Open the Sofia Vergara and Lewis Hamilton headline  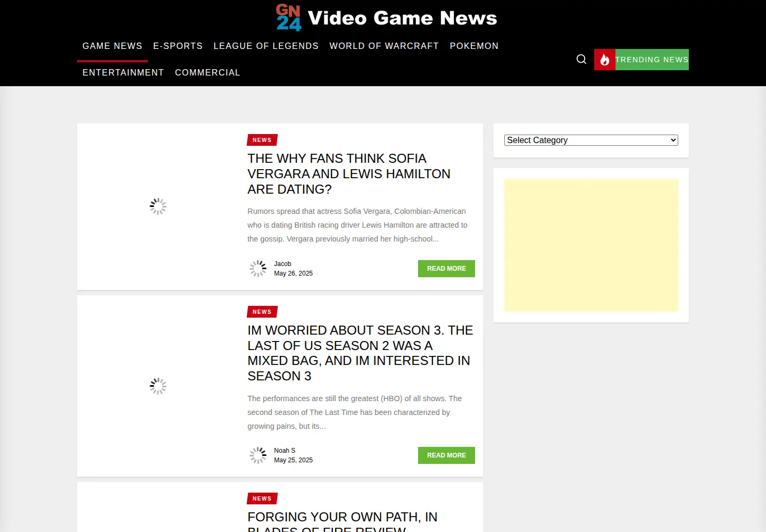point(349,174)
